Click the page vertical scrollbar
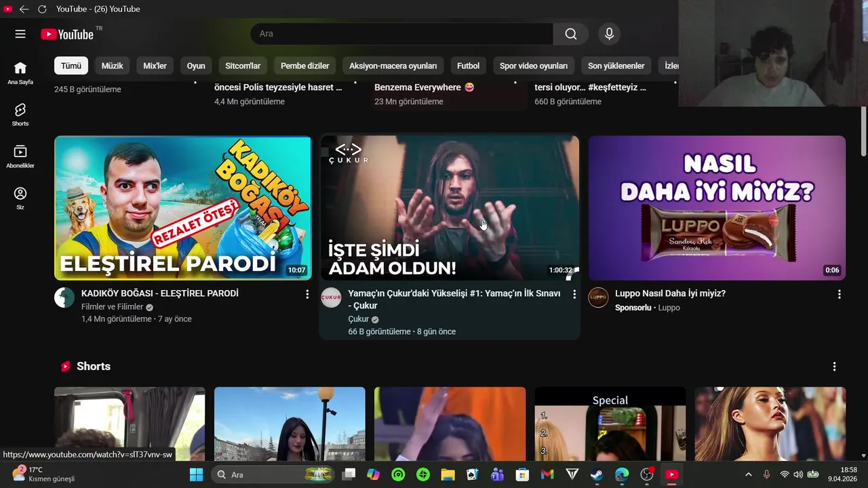This screenshot has height=488, width=868. [863, 132]
